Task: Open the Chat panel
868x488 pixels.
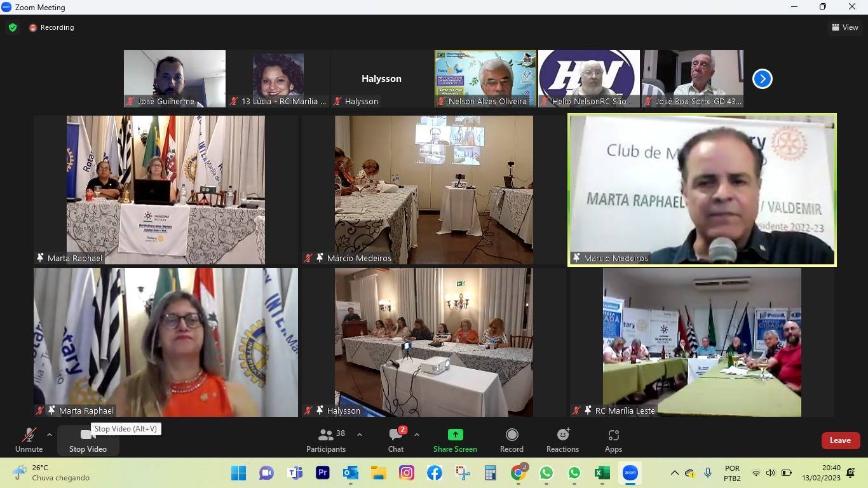Action: [396, 440]
